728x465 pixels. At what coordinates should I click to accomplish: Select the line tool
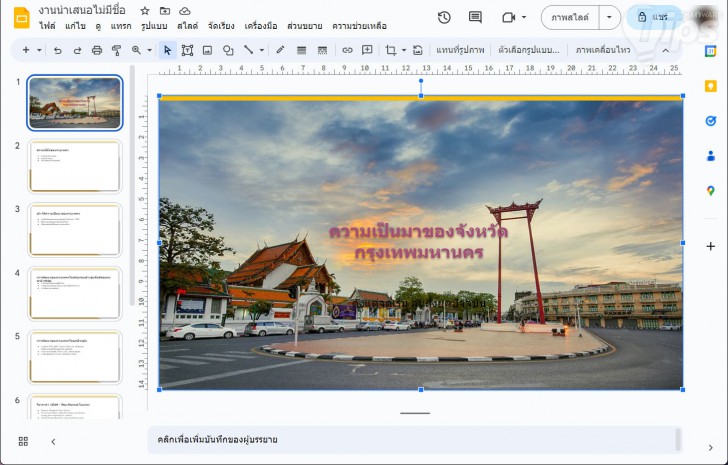point(248,50)
